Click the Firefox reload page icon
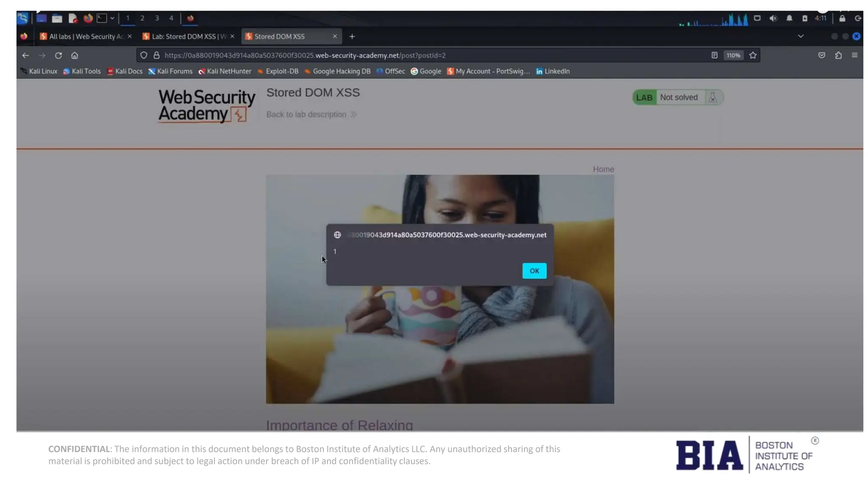Viewport: 868px width, 488px height. 58,55
